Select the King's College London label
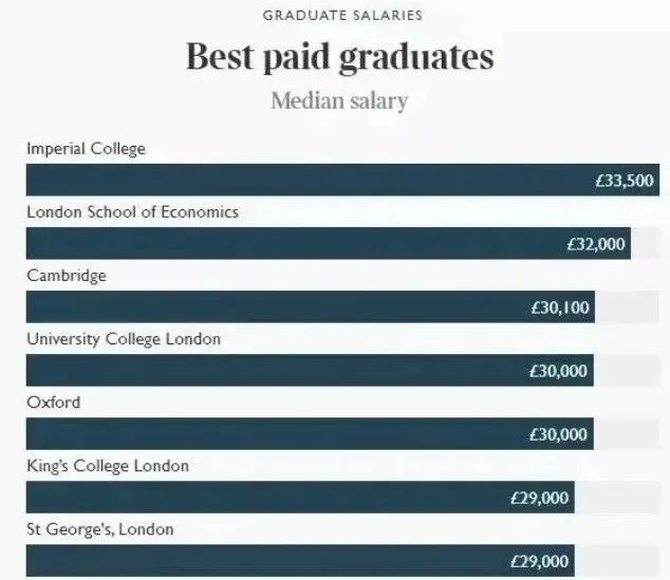 (x=108, y=466)
